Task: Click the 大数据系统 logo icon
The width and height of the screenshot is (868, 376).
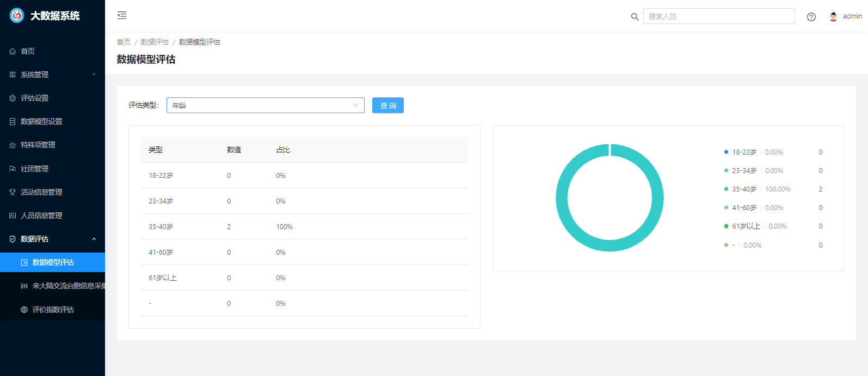Action: click(x=17, y=16)
